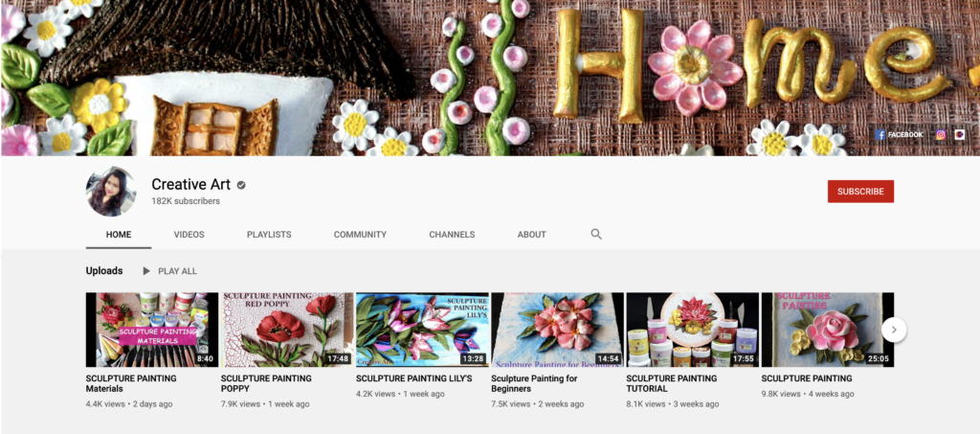Open the Red Poppy video thumbnail
The width and height of the screenshot is (980, 434).
pyautogui.click(x=287, y=330)
